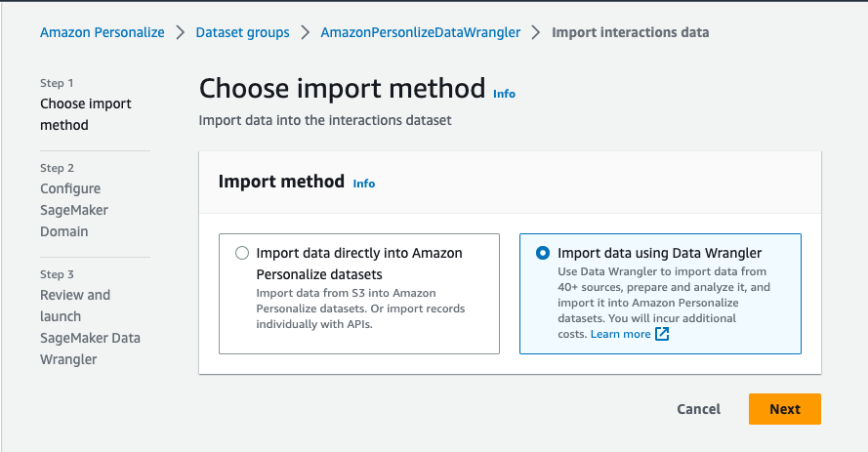Select Step 1 Choose import method
The image size is (868, 452).
click(x=86, y=114)
